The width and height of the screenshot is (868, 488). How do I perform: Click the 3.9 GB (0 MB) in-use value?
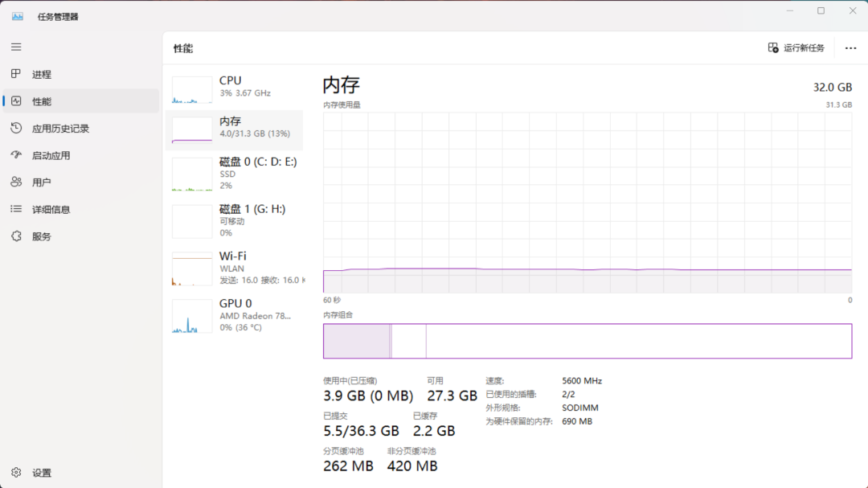(368, 396)
